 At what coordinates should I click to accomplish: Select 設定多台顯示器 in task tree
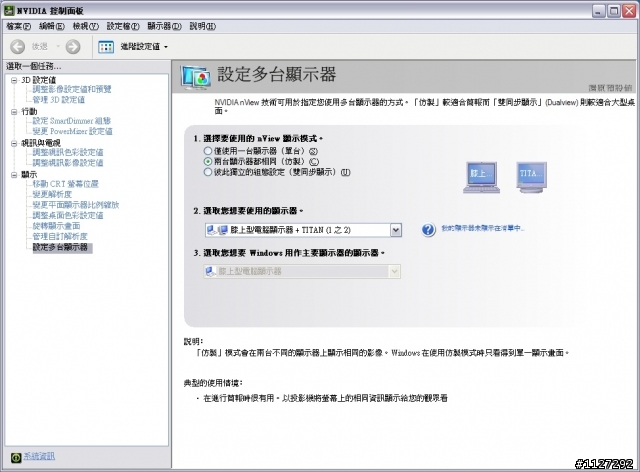click(62, 247)
